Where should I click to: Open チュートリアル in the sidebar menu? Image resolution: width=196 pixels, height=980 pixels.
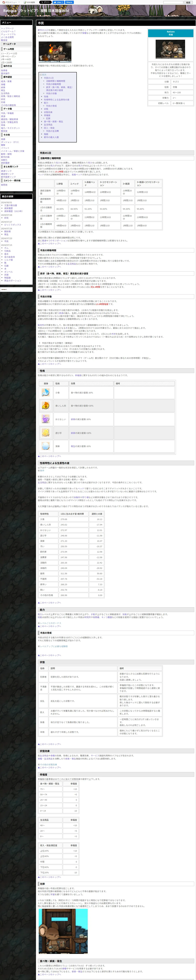pos(8,34)
